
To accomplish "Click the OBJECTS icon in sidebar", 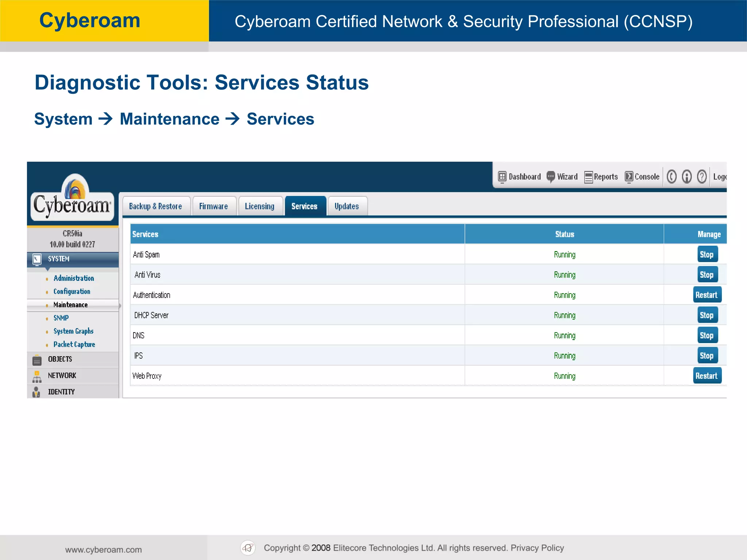I will coord(37,360).
